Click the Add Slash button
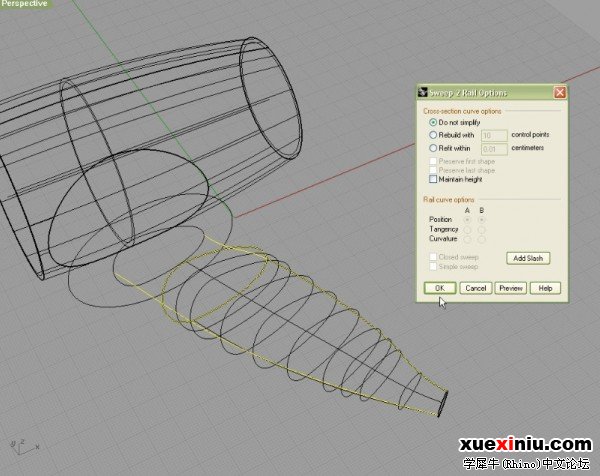The image size is (600, 476). pyautogui.click(x=528, y=258)
